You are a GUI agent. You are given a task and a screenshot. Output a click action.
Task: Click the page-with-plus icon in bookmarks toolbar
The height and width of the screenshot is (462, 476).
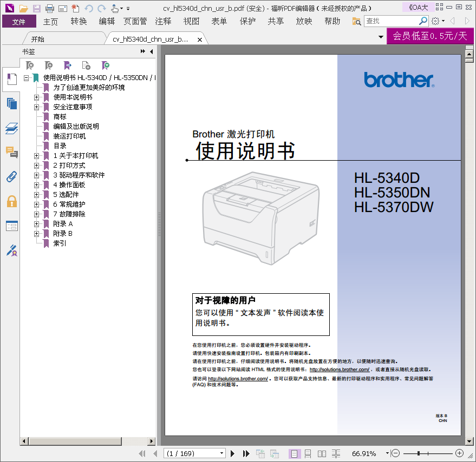86,65
